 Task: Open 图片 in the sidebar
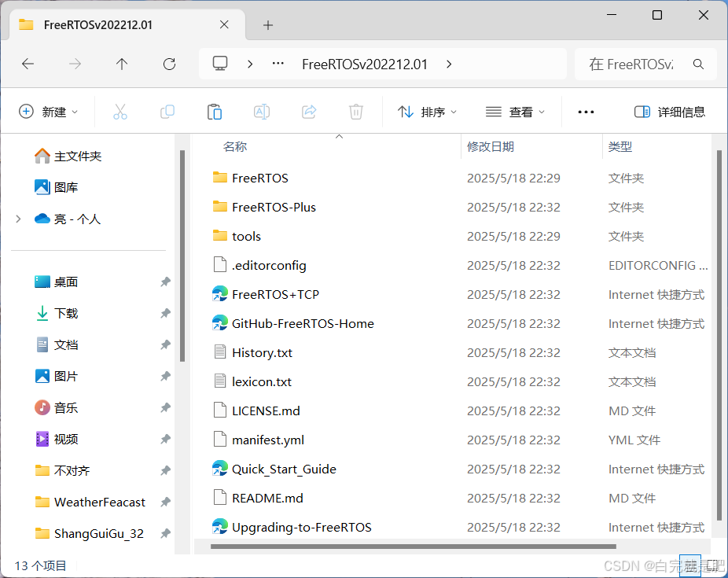(x=56, y=376)
